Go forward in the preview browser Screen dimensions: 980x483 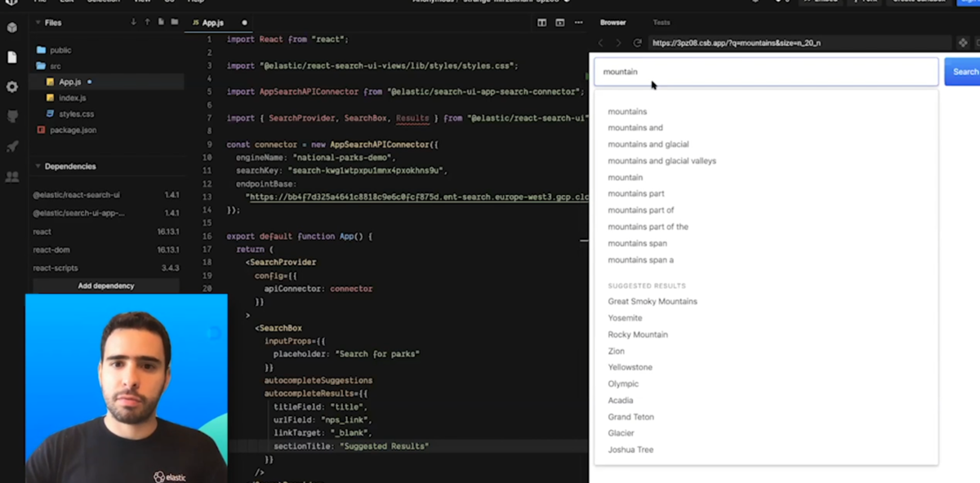pyautogui.click(x=618, y=42)
